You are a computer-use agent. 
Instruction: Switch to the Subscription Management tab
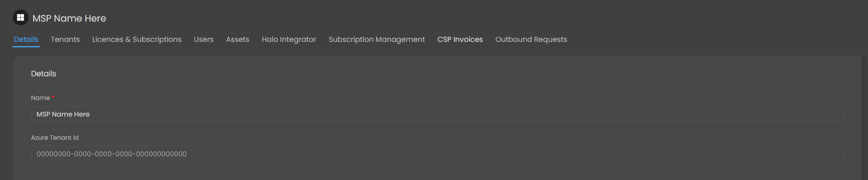377,39
